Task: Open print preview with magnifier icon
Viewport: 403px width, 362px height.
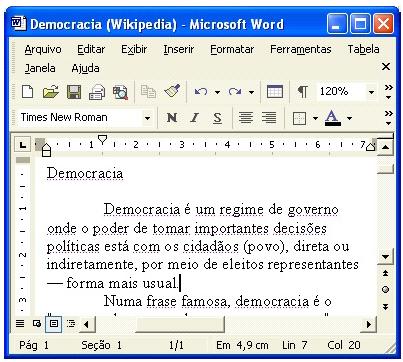Action: coord(120,92)
